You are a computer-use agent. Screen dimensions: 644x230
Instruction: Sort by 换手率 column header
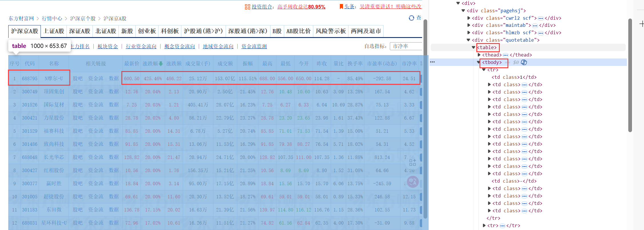click(355, 64)
